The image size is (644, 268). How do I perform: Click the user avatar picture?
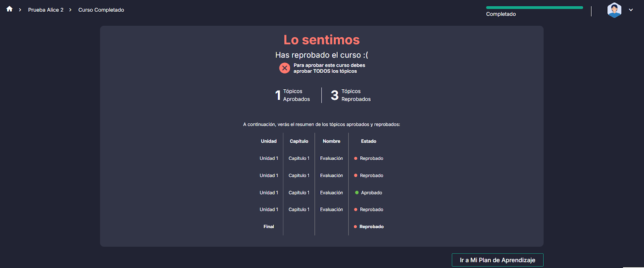click(614, 10)
